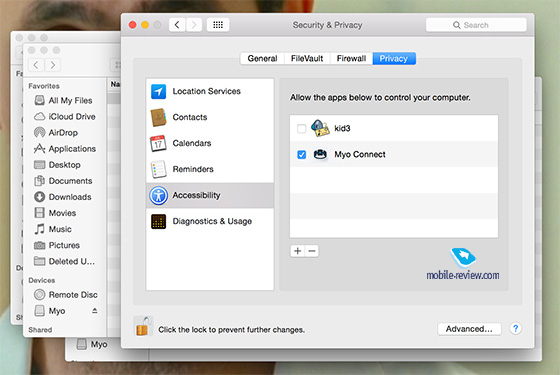Click the padlock to lock changes

pyautogui.click(x=143, y=326)
